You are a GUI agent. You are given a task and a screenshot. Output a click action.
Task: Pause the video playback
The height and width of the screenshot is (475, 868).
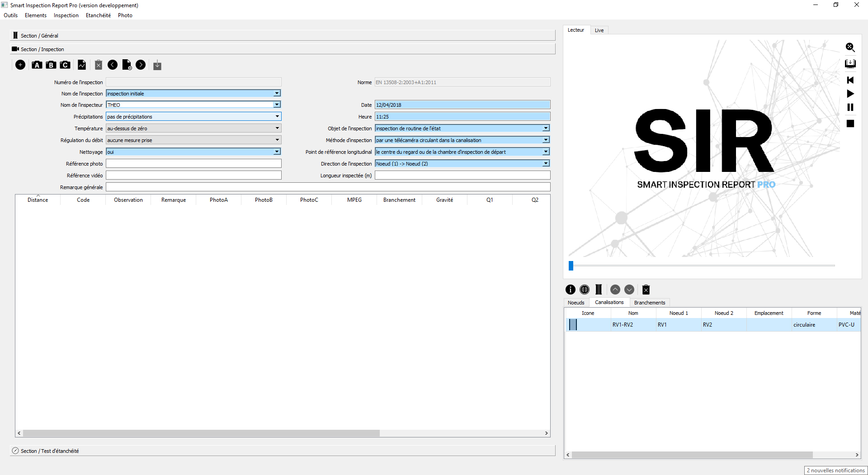tap(850, 107)
